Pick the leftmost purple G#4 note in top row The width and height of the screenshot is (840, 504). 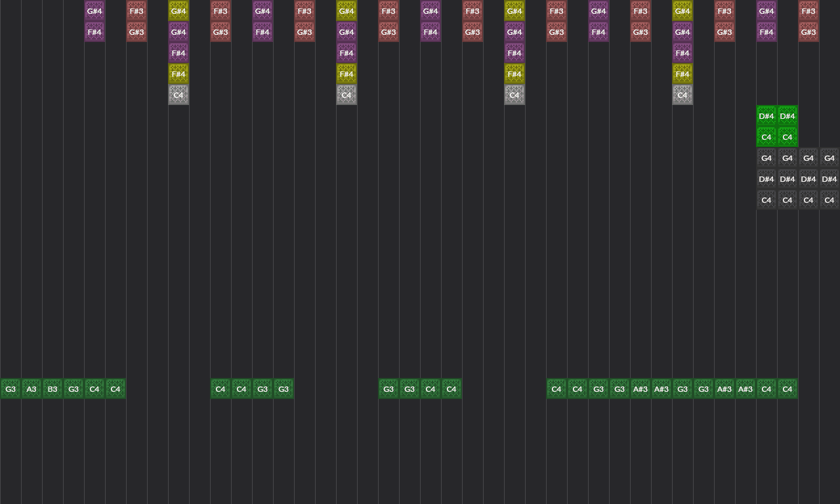94,11
